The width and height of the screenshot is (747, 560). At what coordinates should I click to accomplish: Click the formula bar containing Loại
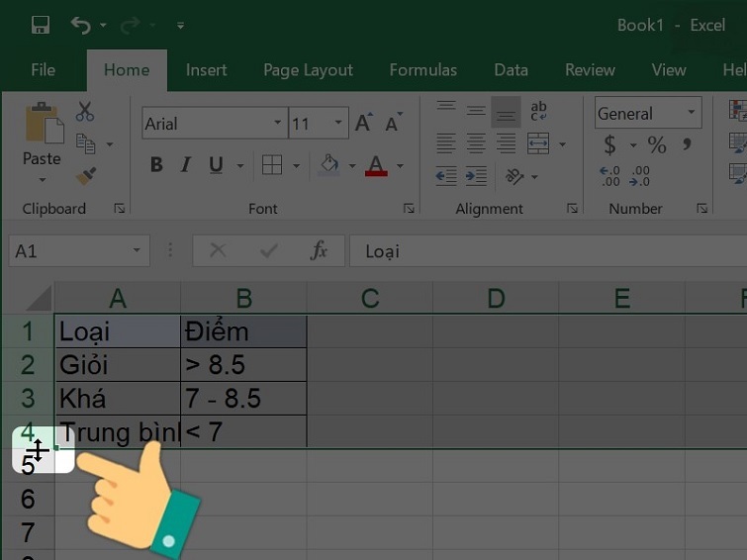(548, 250)
